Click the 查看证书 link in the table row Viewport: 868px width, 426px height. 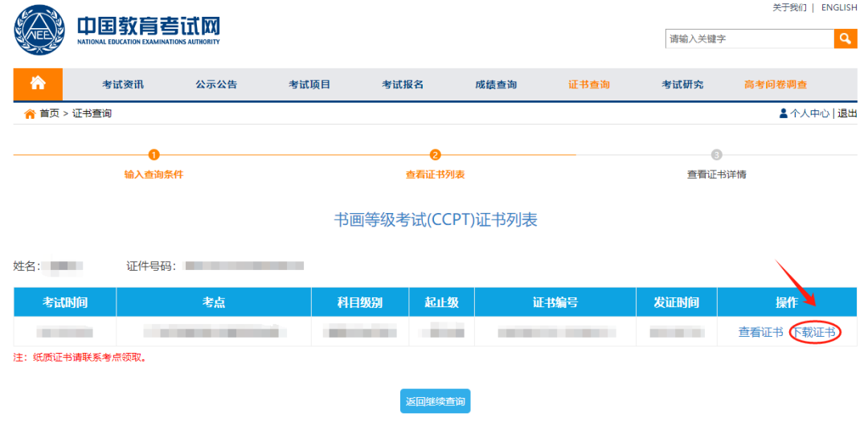pos(760,333)
